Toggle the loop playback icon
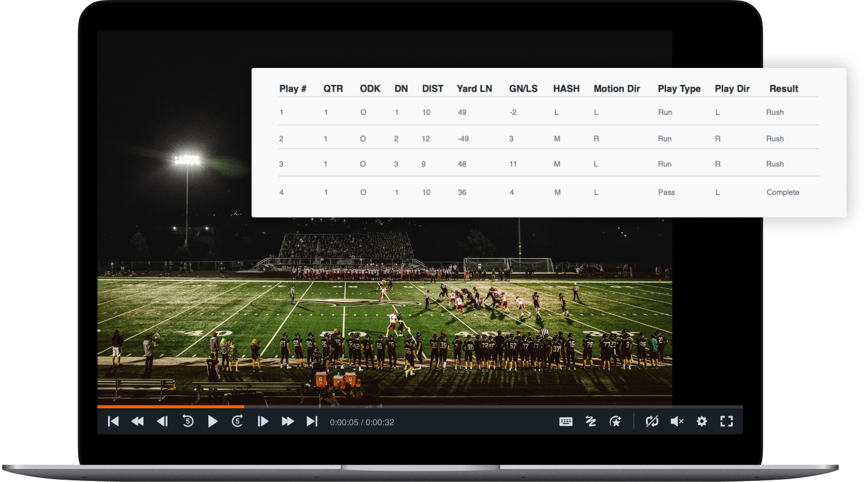Image resolution: width=868 pixels, height=482 pixels. point(652,421)
